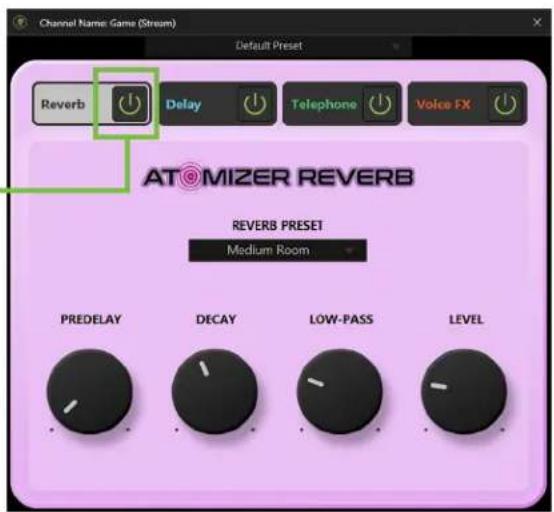
Task: Expand the Default Preset dropdown arrow
Action: point(396,46)
